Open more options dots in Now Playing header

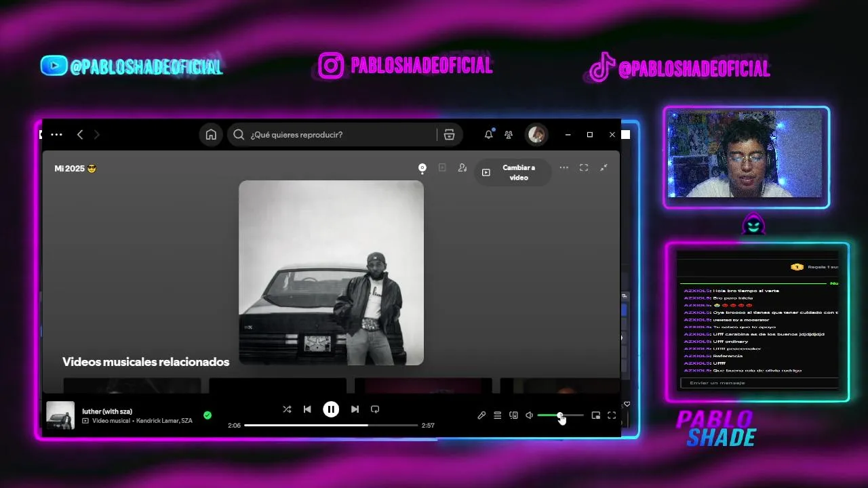tap(564, 167)
